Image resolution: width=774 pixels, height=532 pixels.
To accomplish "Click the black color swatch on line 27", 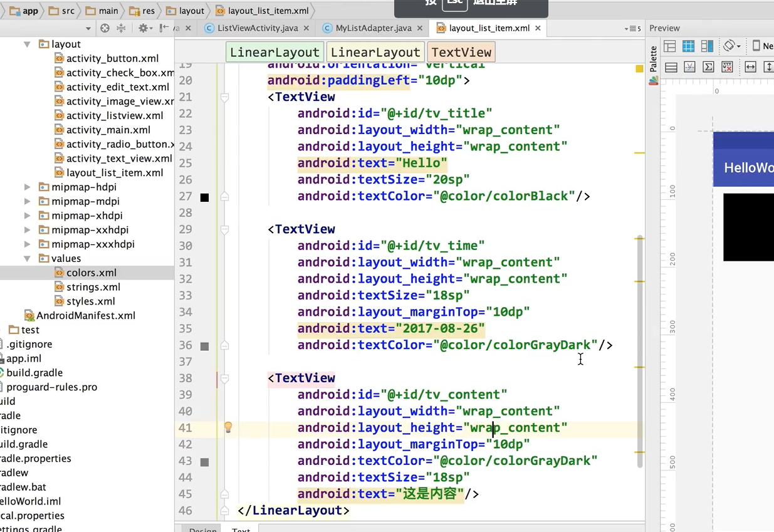I will pos(204,197).
